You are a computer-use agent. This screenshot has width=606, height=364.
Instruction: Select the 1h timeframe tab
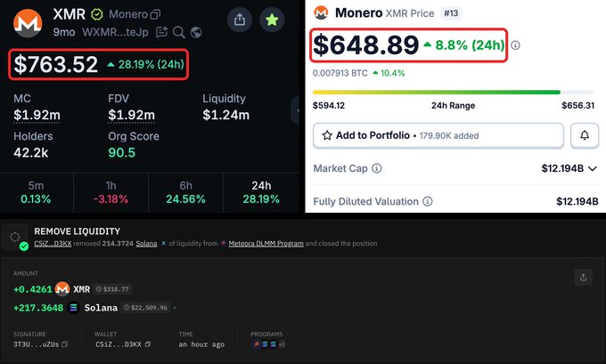click(x=111, y=192)
